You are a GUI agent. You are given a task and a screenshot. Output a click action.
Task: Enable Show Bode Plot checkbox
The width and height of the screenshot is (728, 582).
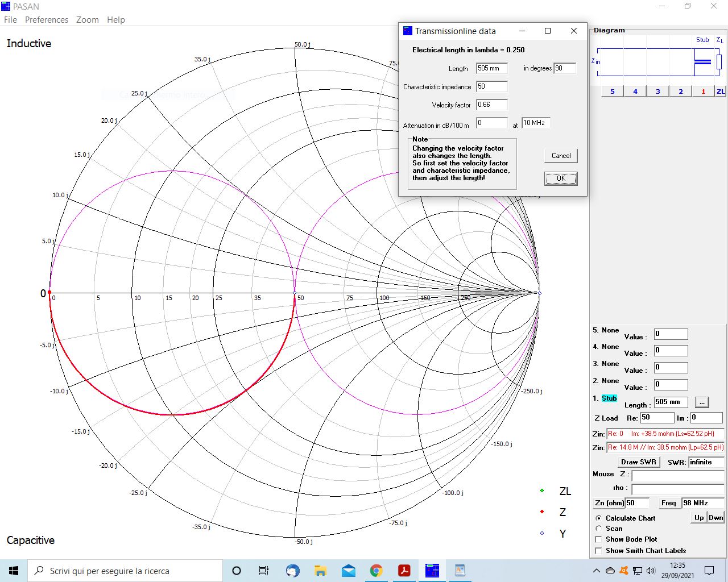pos(598,539)
